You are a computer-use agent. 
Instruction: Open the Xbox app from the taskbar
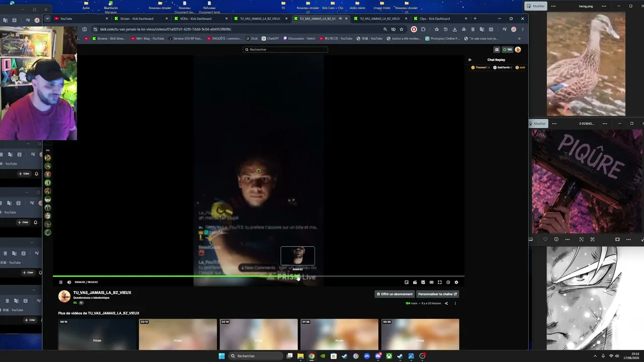click(389, 356)
